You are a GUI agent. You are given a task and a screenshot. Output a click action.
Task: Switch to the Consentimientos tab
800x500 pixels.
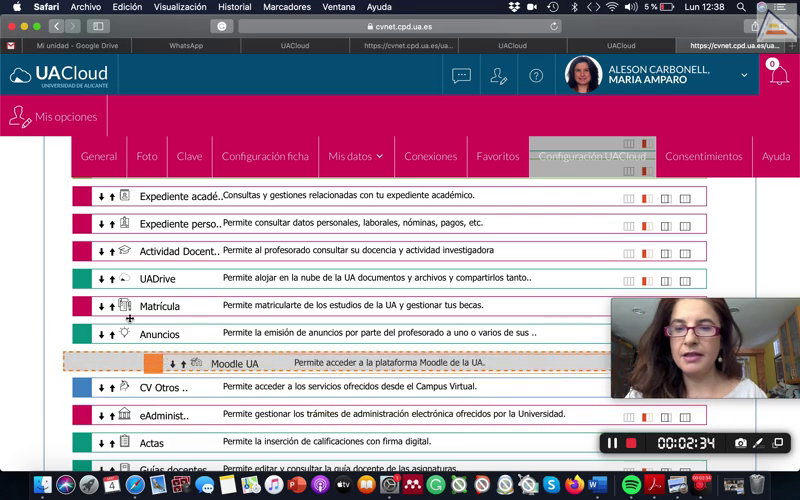[703, 156]
